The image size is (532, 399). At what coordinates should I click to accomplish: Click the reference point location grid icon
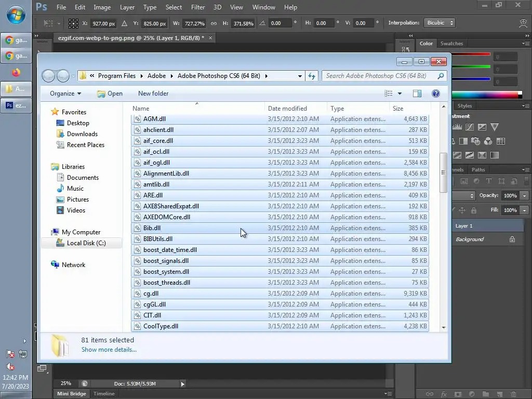pos(73,23)
